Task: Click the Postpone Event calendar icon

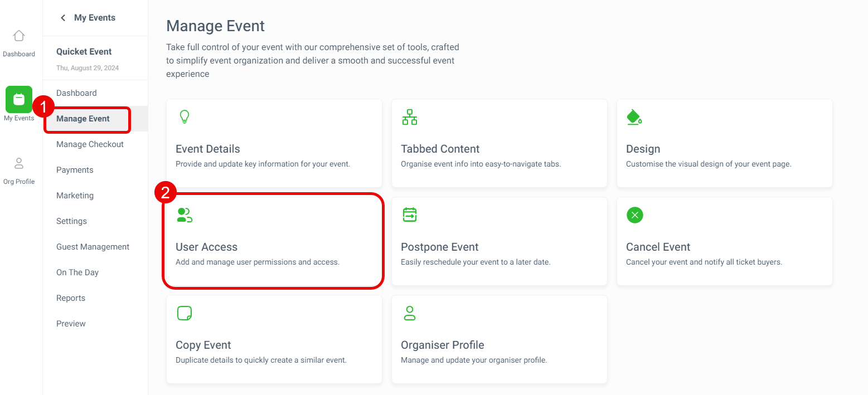Action: click(410, 215)
